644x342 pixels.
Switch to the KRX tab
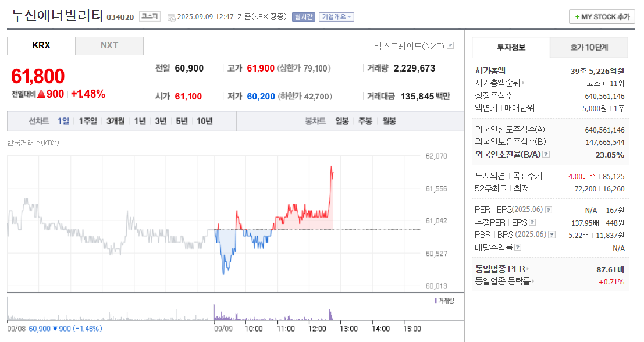(41, 45)
